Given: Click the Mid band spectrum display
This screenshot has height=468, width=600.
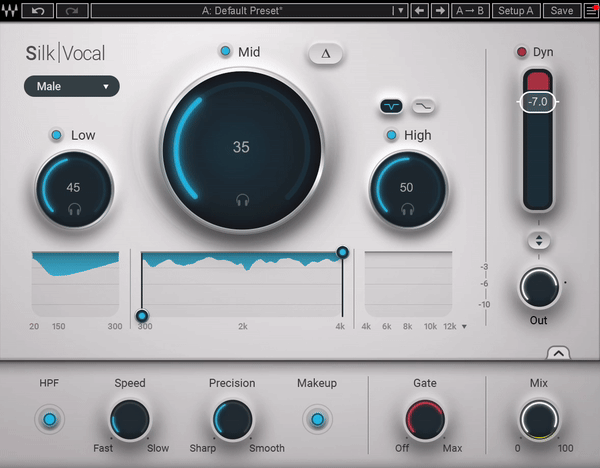Looking at the screenshot, I should tap(242, 284).
